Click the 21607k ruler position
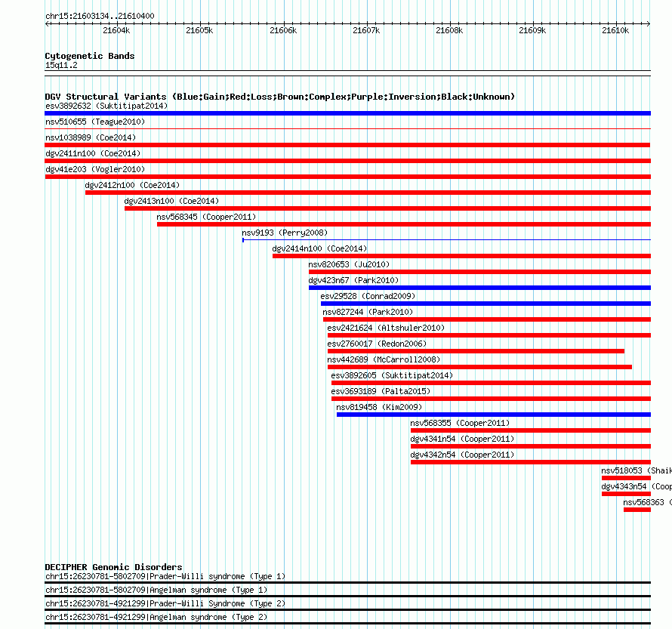The height and width of the screenshot is (629, 672). (366, 30)
